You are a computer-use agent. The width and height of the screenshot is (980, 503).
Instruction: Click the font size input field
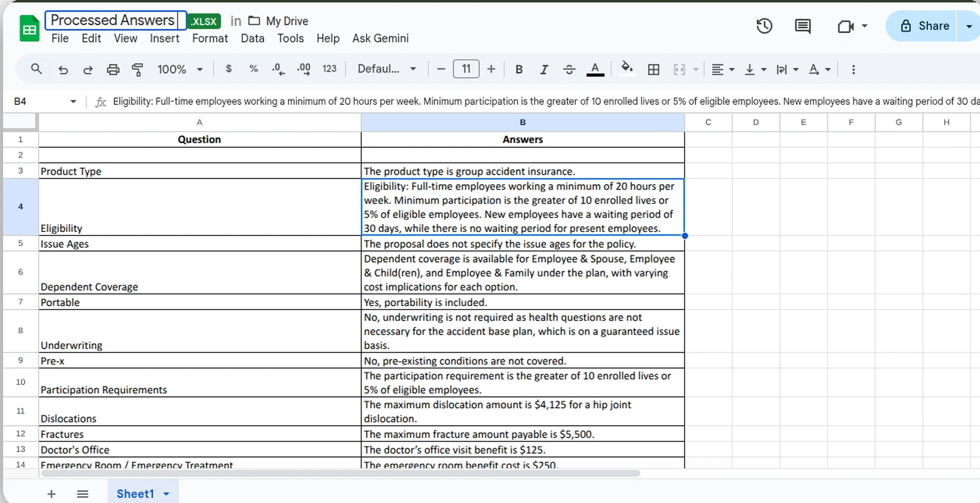click(x=466, y=69)
